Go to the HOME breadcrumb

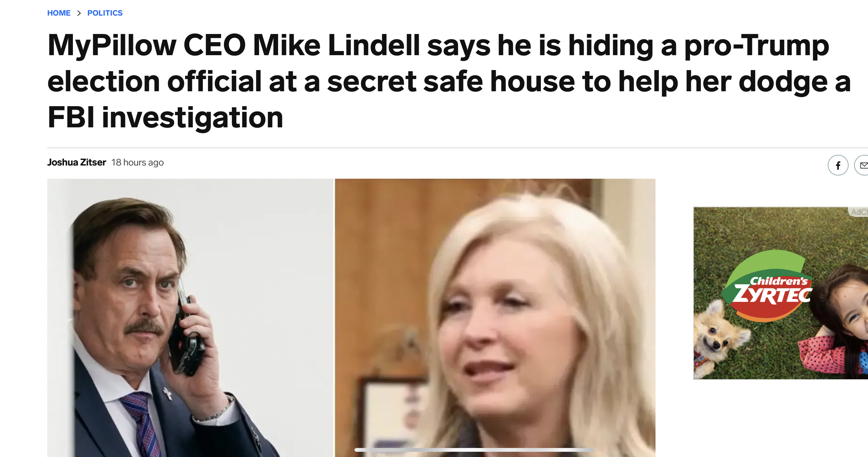coord(59,13)
